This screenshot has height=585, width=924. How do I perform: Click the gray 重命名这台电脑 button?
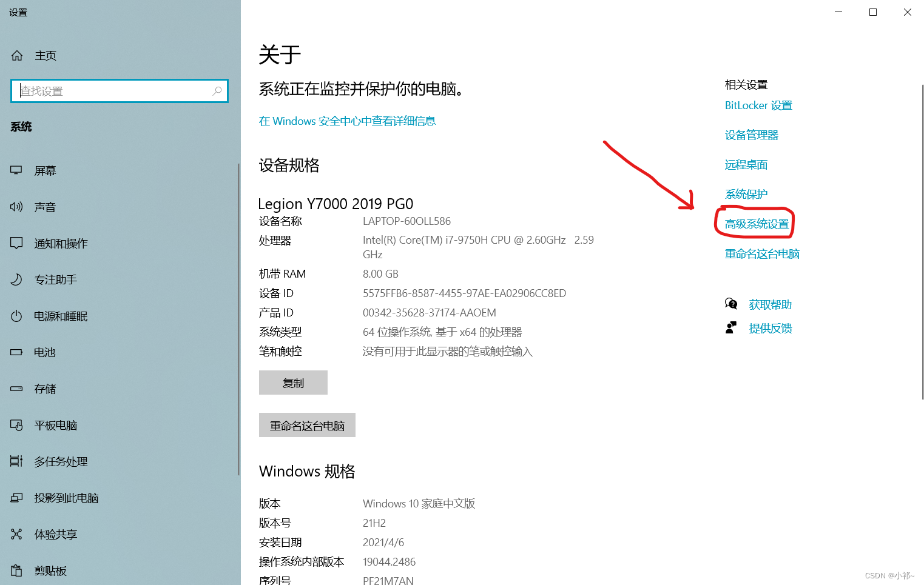pos(307,425)
